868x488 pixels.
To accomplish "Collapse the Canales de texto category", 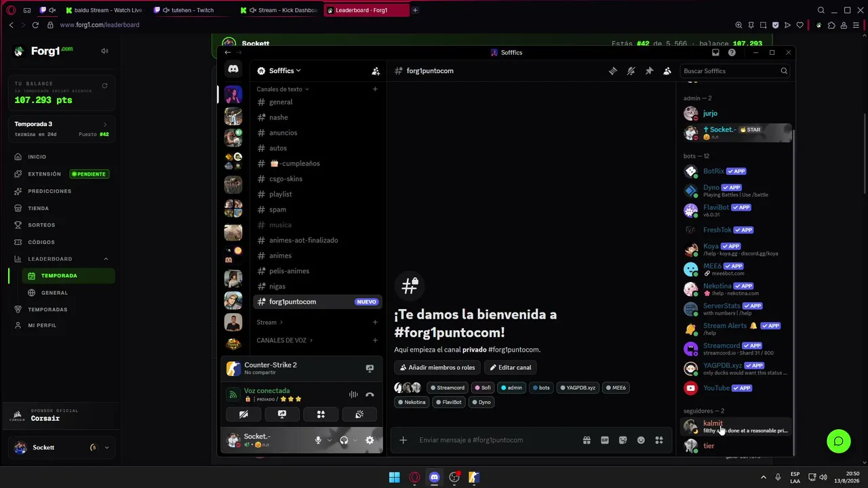I will coord(282,89).
